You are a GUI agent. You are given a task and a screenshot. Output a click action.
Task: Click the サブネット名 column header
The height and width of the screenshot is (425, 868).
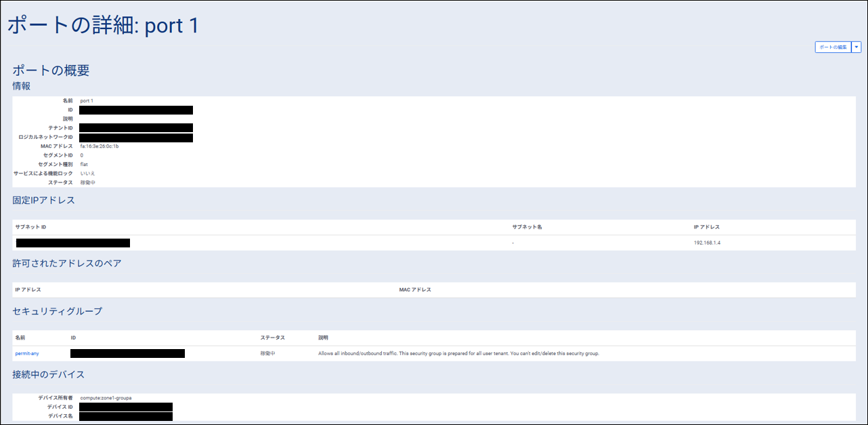[x=527, y=227]
